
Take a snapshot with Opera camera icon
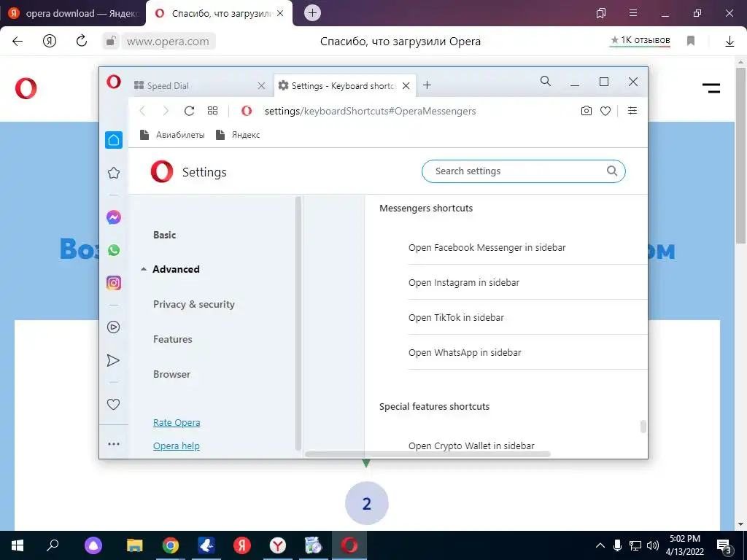pyautogui.click(x=587, y=111)
